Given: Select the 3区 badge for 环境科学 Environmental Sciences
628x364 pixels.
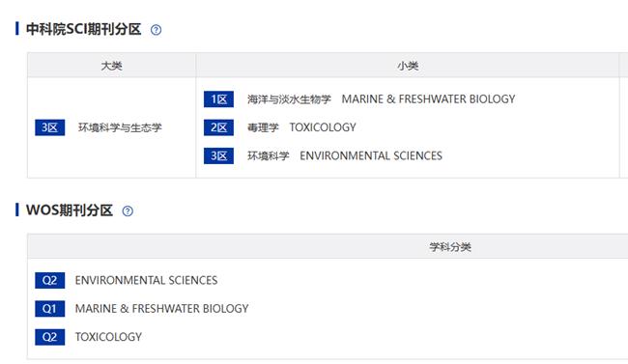Looking at the screenshot, I should coord(218,155).
